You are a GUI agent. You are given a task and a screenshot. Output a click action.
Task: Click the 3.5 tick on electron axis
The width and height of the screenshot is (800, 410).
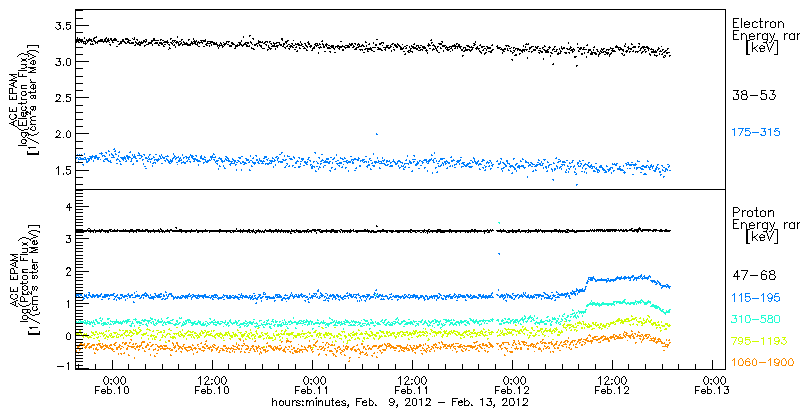pos(62,25)
